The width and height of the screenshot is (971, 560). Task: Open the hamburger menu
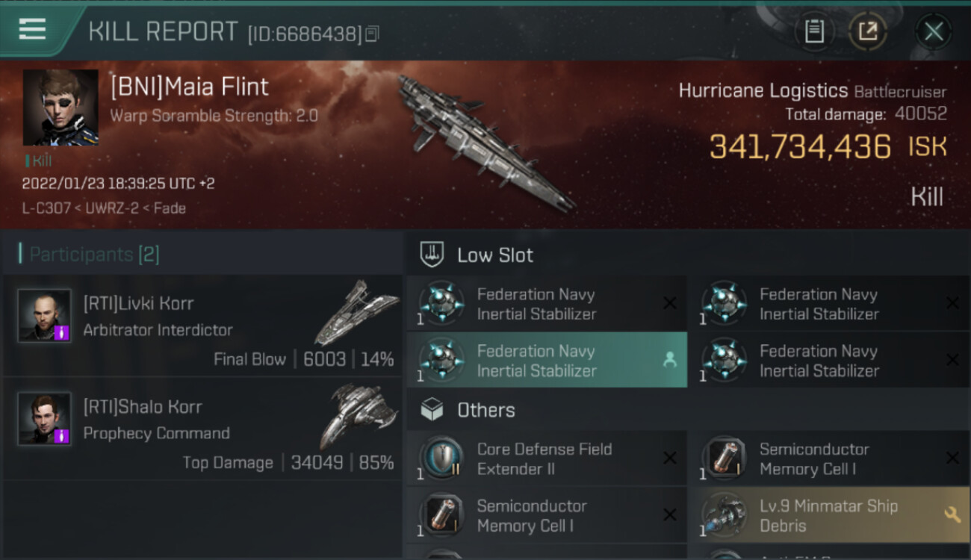pyautogui.click(x=32, y=29)
